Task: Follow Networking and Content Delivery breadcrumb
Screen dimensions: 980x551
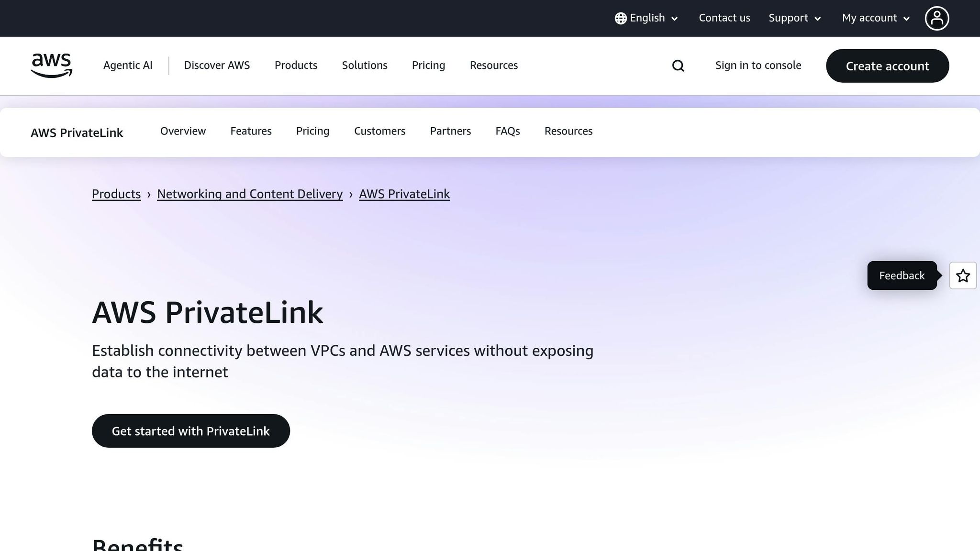Action: click(x=250, y=194)
